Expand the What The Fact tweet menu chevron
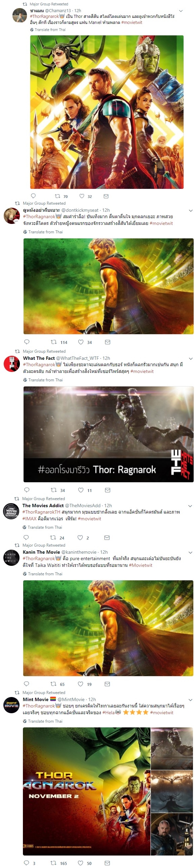 (x=191, y=358)
